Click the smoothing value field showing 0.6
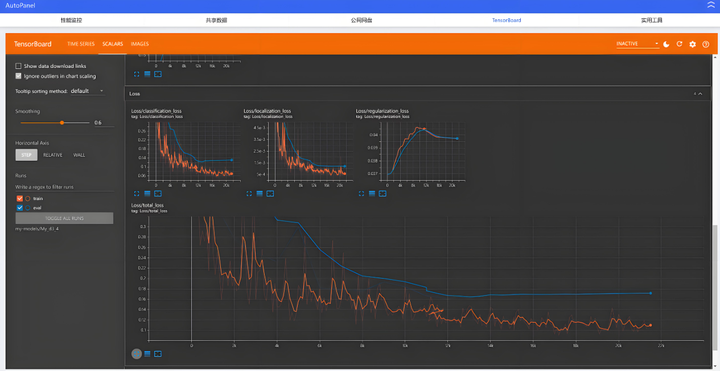The height and width of the screenshot is (371, 720). pos(104,123)
